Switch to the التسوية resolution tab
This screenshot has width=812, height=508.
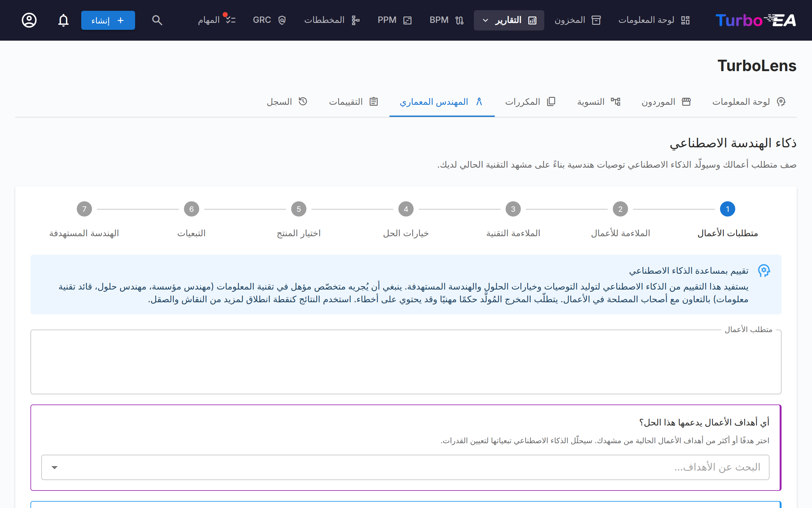[x=599, y=102]
